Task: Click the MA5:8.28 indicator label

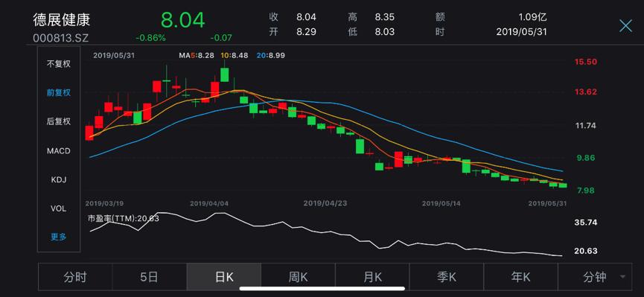Action: (x=197, y=55)
